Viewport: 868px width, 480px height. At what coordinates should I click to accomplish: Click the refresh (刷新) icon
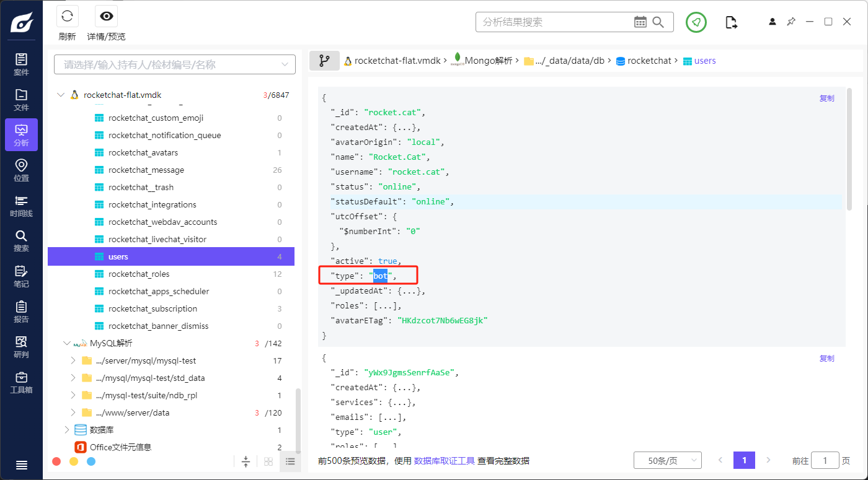[67, 17]
